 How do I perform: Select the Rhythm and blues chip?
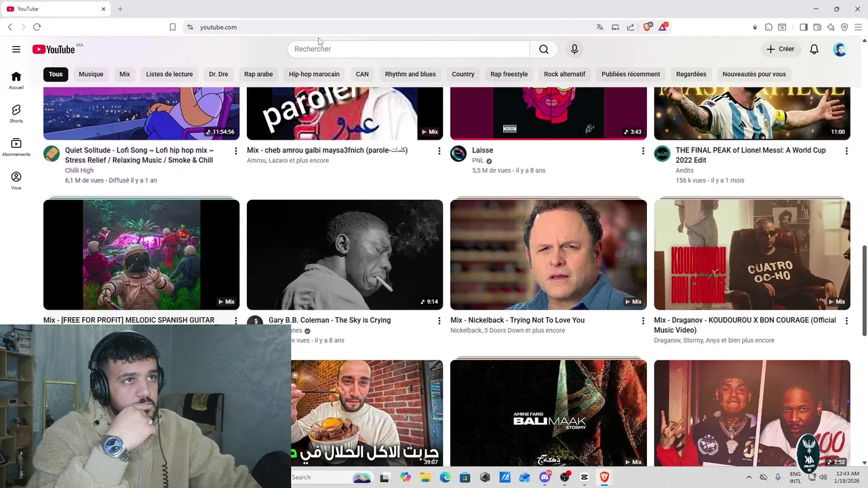410,74
